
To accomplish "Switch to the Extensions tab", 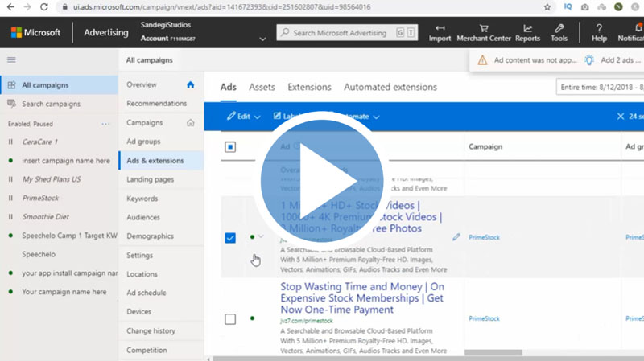I will tap(309, 87).
